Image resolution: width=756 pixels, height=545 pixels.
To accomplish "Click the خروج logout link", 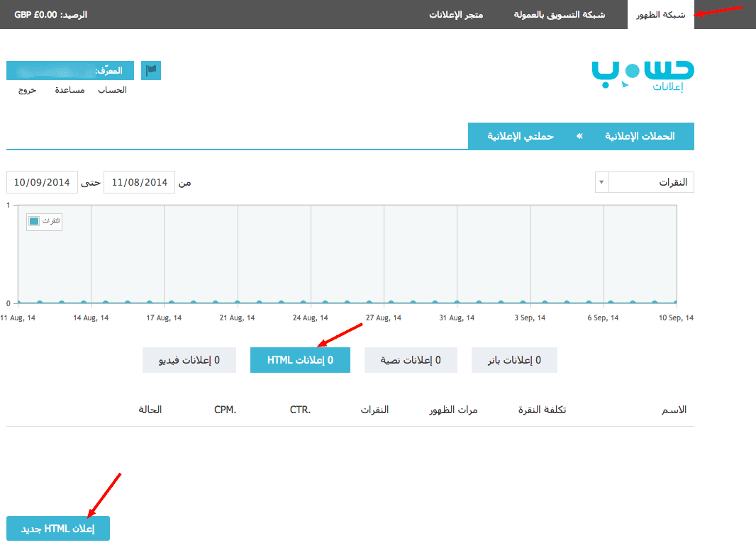I will pyautogui.click(x=28, y=90).
